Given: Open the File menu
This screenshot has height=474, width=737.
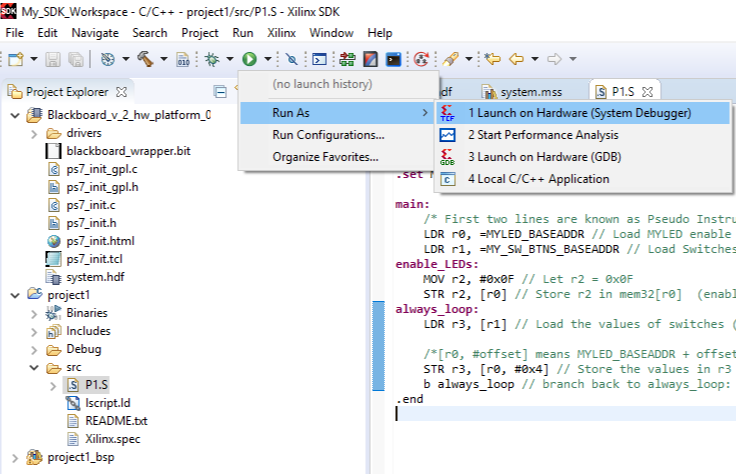Looking at the screenshot, I should (x=15, y=33).
